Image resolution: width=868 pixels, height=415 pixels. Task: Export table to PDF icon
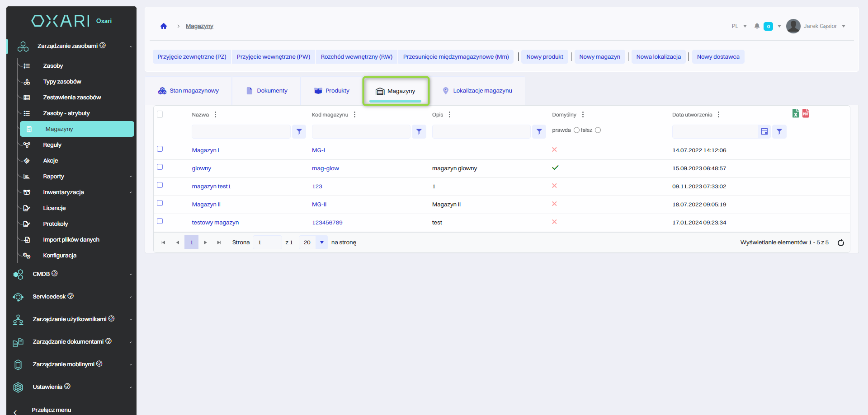pos(806,113)
